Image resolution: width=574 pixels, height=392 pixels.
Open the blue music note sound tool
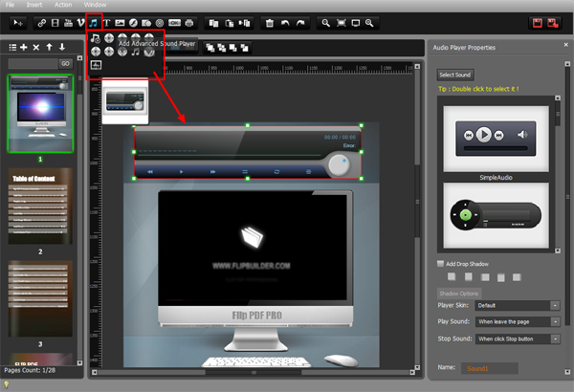[94, 23]
